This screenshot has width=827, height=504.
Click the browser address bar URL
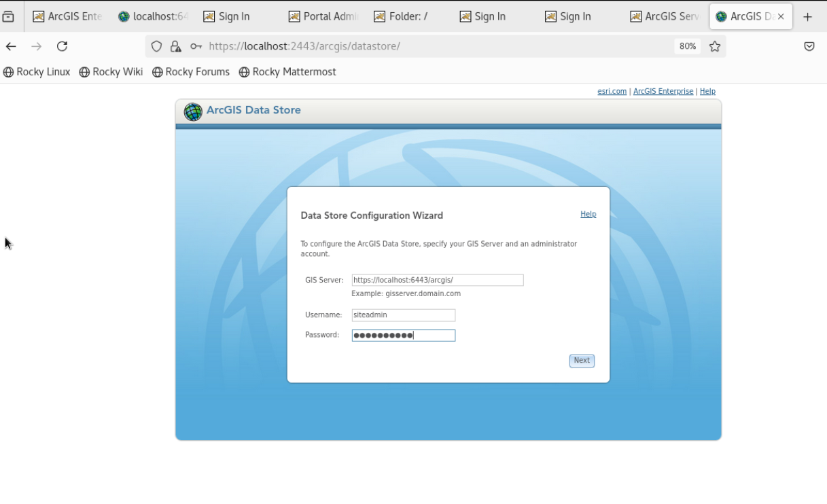point(304,46)
